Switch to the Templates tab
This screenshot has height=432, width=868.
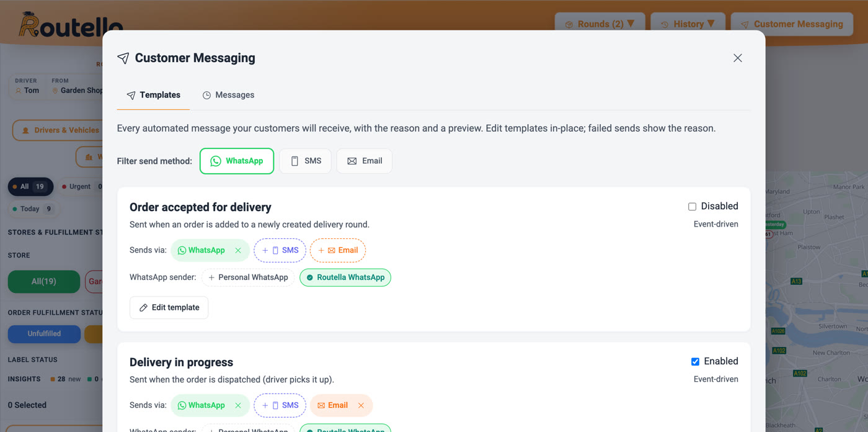click(x=153, y=95)
